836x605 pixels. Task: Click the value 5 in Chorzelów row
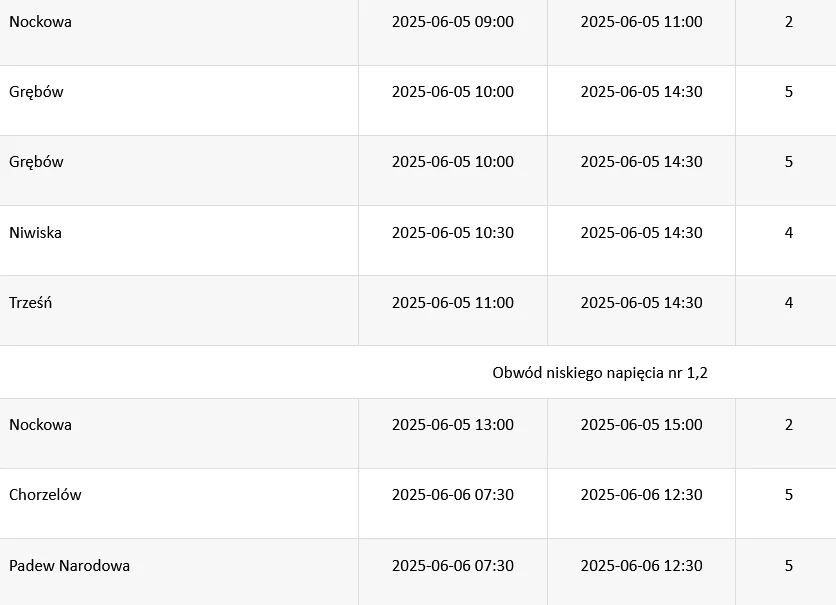coord(788,495)
